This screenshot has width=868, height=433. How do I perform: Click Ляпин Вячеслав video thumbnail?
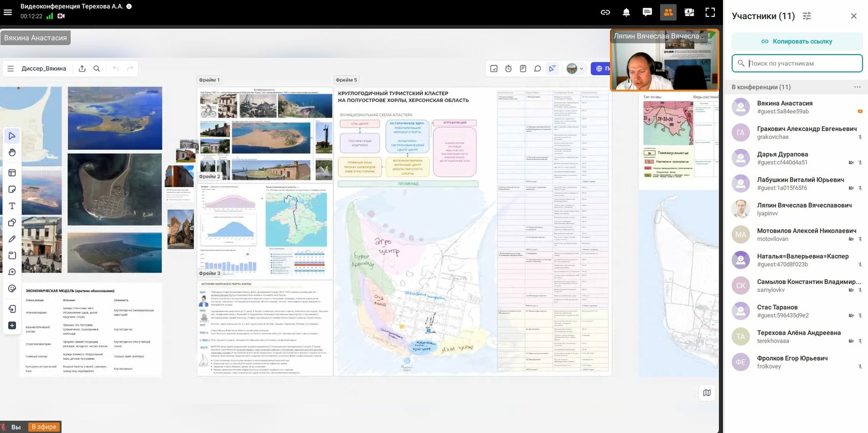click(x=665, y=60)
